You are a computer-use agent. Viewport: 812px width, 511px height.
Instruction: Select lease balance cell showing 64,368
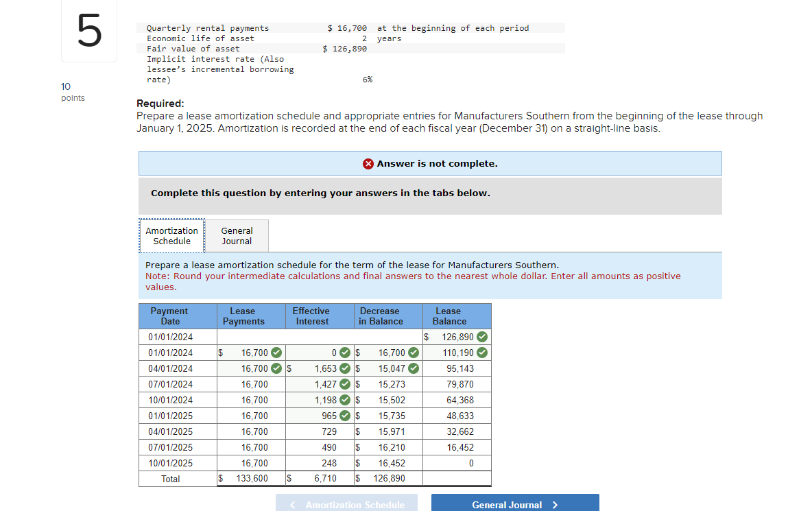(x=457, y=400)
